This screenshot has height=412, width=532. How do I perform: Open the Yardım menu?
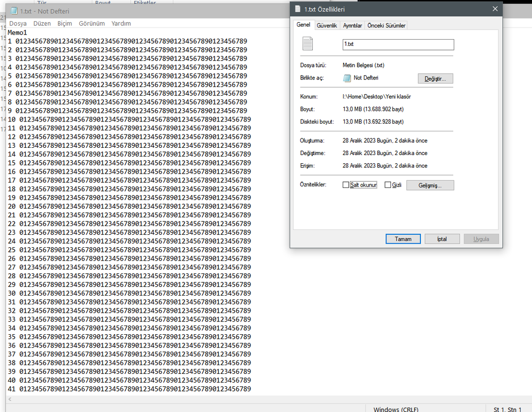pos(121,24)
